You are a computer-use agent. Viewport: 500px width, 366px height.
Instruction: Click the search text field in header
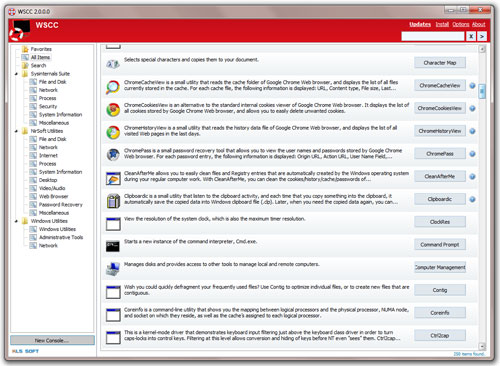tap(433, 36)
